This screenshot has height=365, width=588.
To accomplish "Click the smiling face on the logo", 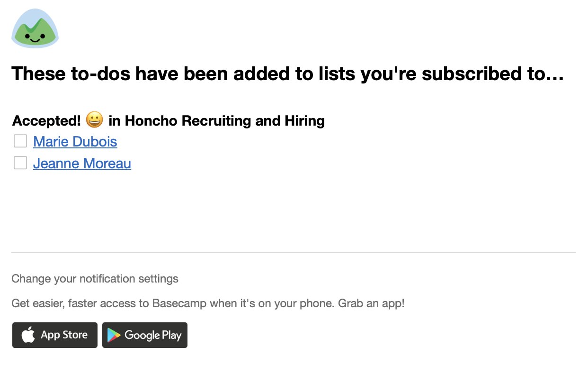I will click(x=35, y=37).
